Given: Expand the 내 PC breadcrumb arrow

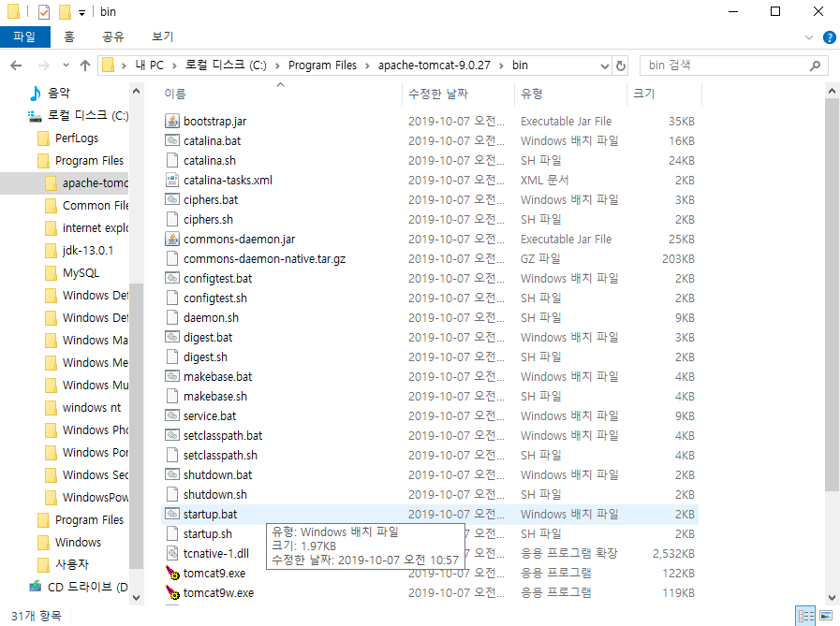Looking at the screenshot, I should click(x=174, y=66).
